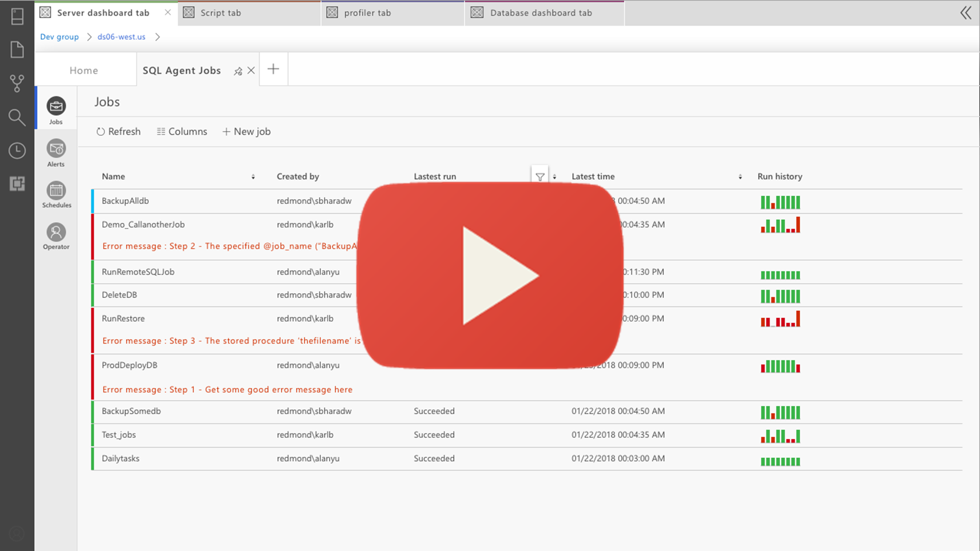Select the Test_jobs job
The image size is (980, 551).
[527, 435]
